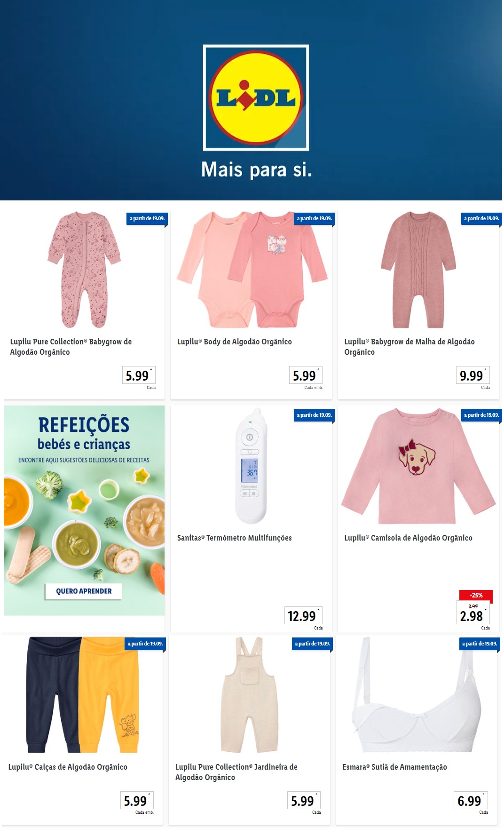Open Sanitas Termómetro Multifunções product title
Screen dimensions: 504x828
tap(235, 538)
